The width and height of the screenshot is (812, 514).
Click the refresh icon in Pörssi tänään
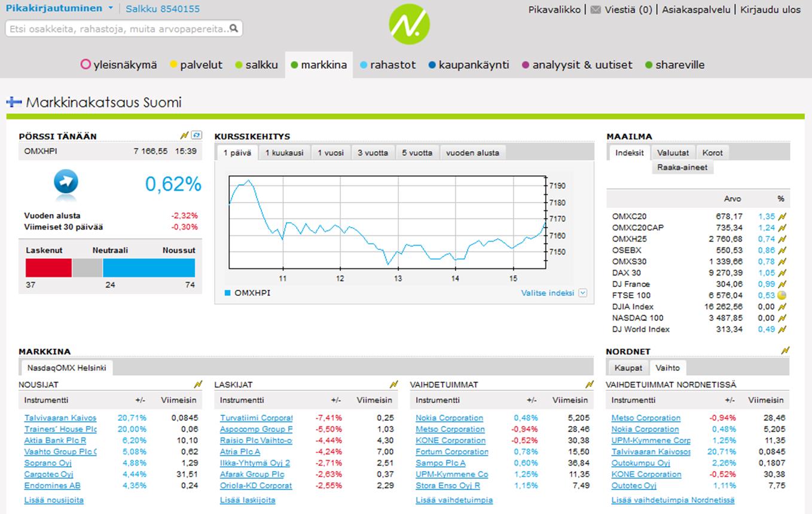pyautogui.click(x=197, y=136)
